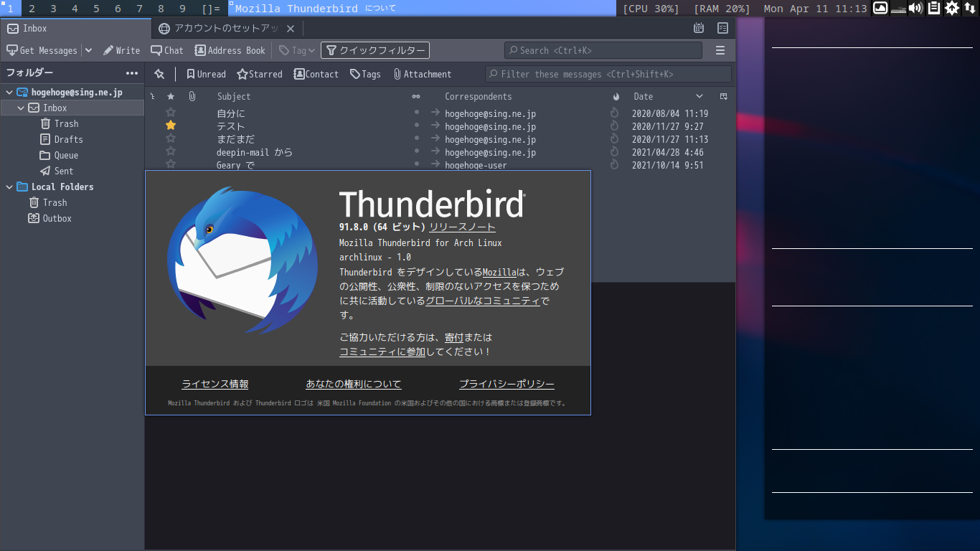Image resolution: width=980 pixels, height=551 pixels.
Task: Select the hogehoge@sing.ne.jp account
Action: [x=77, y=93]
